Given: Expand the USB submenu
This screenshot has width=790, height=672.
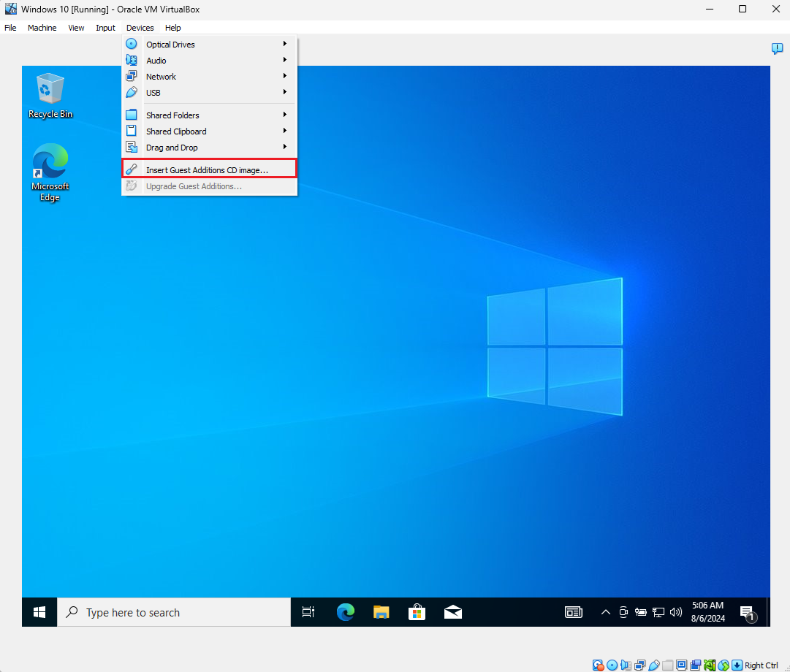Looking at the screenshot, I should [210, 93].
